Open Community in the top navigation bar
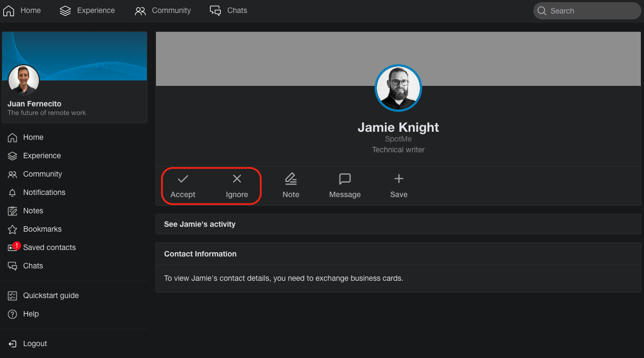 [162, 11]
